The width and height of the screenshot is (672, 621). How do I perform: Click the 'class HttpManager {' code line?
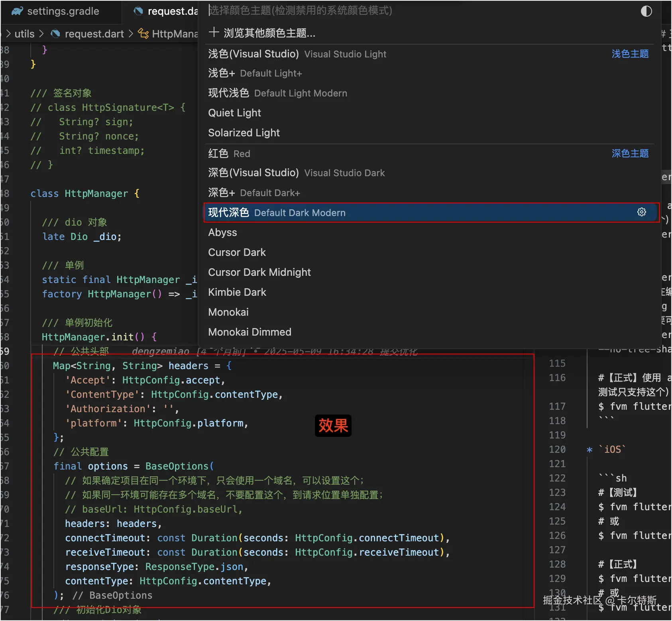[85, 194]
